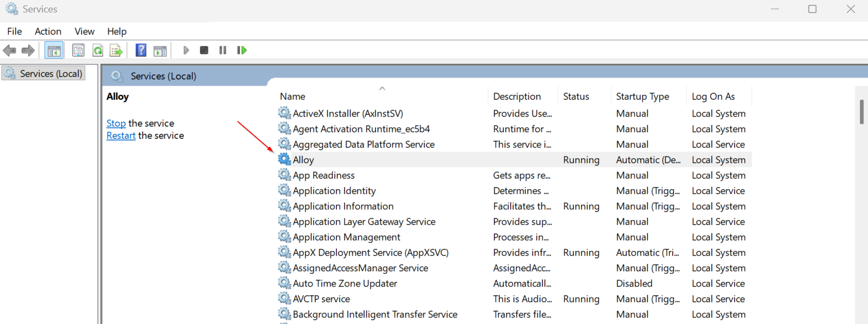Open the File menu
This screenshot has height=324, width=868.
coord(15,31)
